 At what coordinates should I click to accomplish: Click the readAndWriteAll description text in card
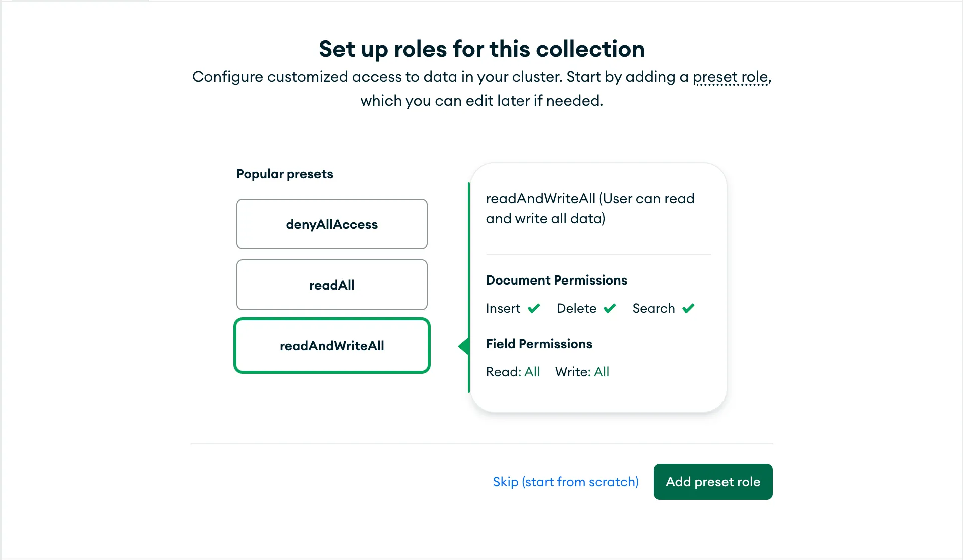[590, 209]
